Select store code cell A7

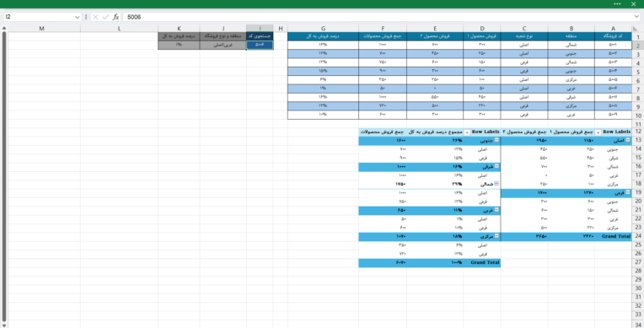(613, 89)
